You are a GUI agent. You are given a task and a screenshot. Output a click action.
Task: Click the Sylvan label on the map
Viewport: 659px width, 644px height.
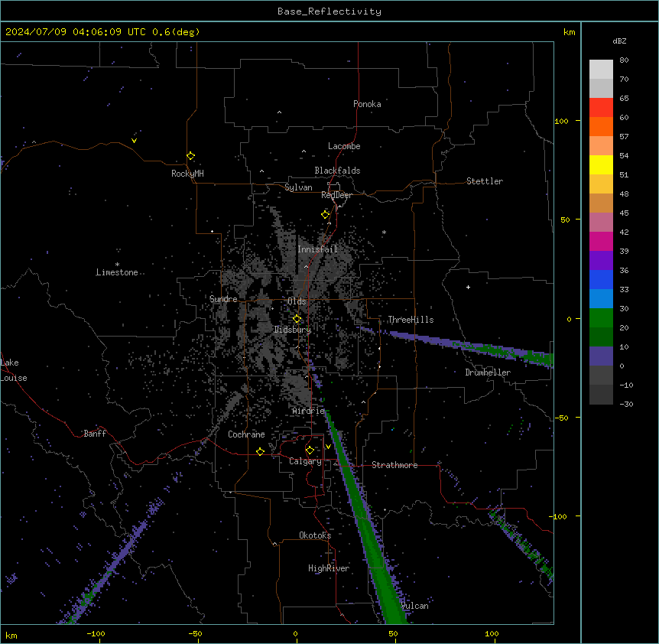(x=298, y=187)
